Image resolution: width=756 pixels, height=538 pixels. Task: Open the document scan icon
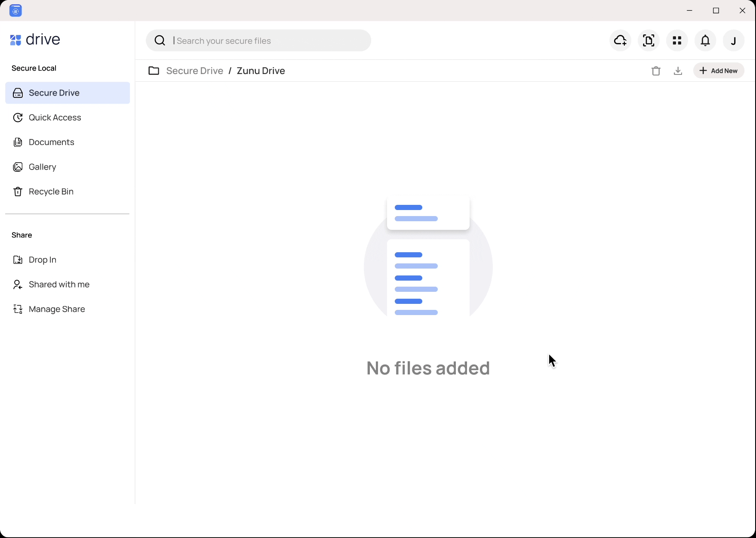click(x=648, y=40)
